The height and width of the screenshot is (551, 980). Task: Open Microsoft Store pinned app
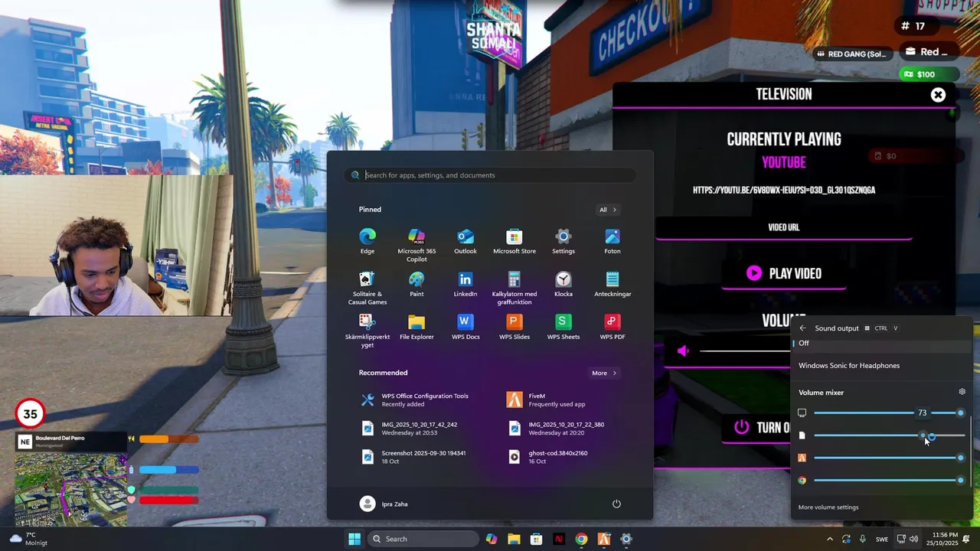(514, 241)
